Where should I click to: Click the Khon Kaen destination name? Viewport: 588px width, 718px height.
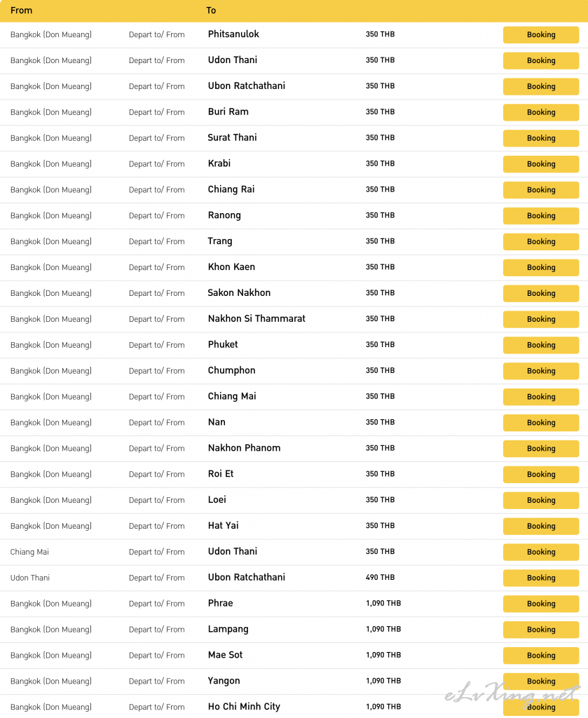tap(231, 267)
